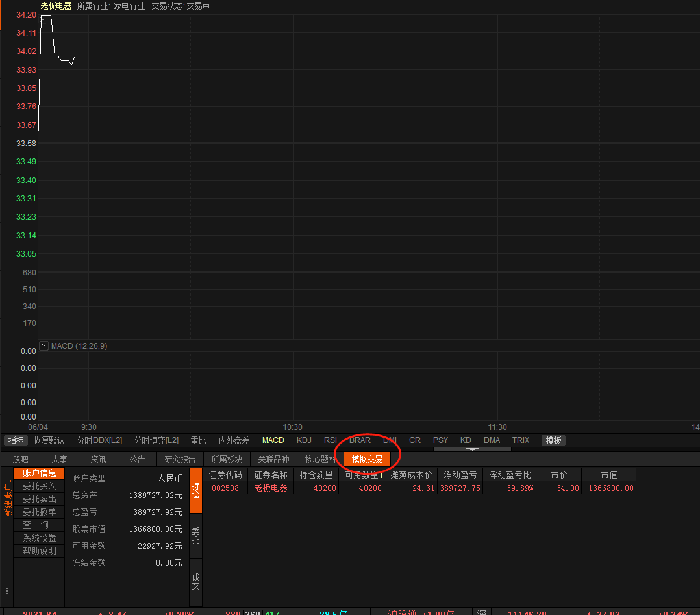700x615 pixels.
Task: Switch to the 模拟交易 tab
Action: click(x=367, y=459)
